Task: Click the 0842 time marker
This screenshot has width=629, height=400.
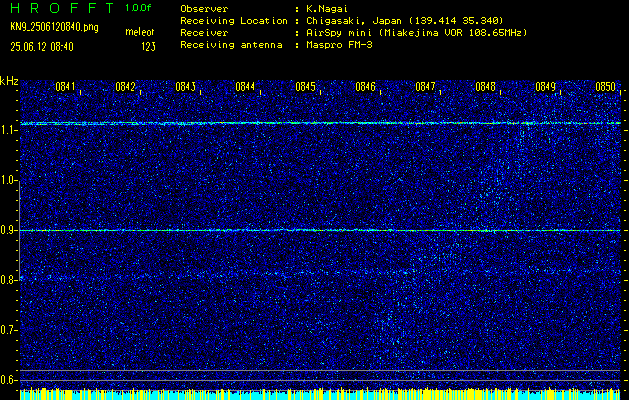Action: click(125, 87)
